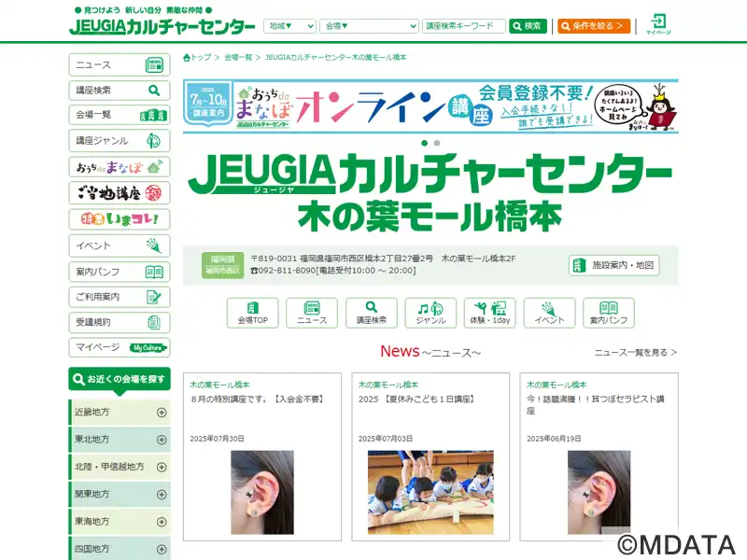Expand 関東地方 region
This screenshot has width=747, height=560.
click(x=120, y=495)
